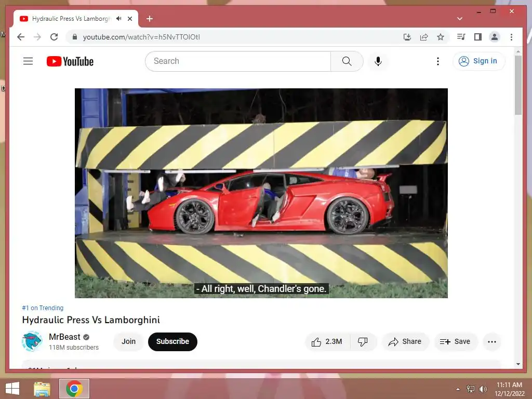Click the video title 'Hydraulic Press Vs Lamborghini'
Viewport: 532px width, 399px height.
tap(91, 320)
